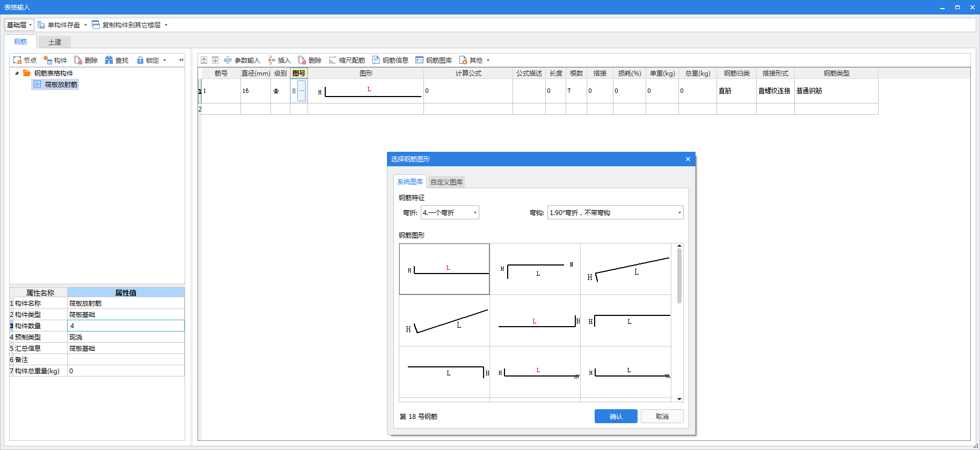Open the 复制构件到其它楼层 dropdown arrow
This screenshot has width=980, height=450.
166,25
